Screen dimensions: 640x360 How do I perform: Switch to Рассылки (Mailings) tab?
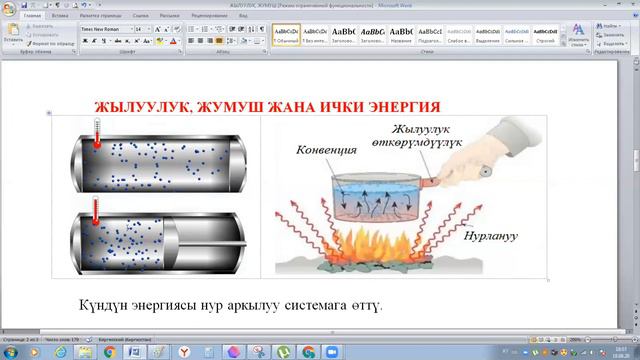169,16
